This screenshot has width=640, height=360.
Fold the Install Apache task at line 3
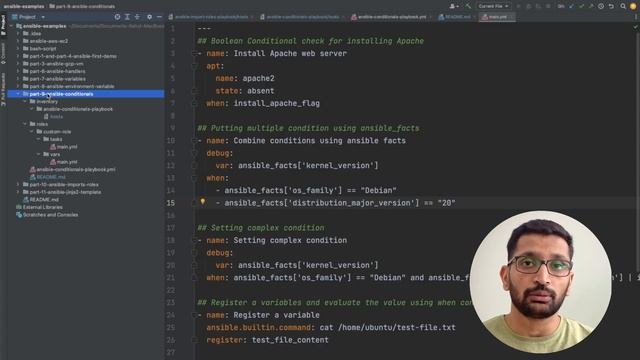point(194,53)
